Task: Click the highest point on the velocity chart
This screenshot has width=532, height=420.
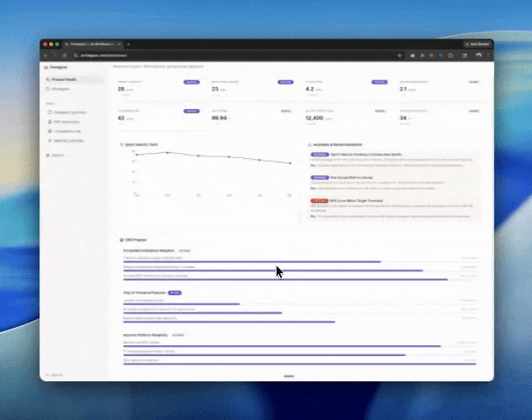Action: pyautogui.click(x=168, y=153)
